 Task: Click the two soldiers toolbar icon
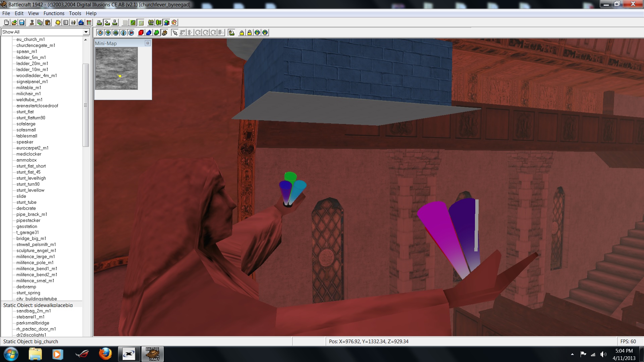[73, 22]
